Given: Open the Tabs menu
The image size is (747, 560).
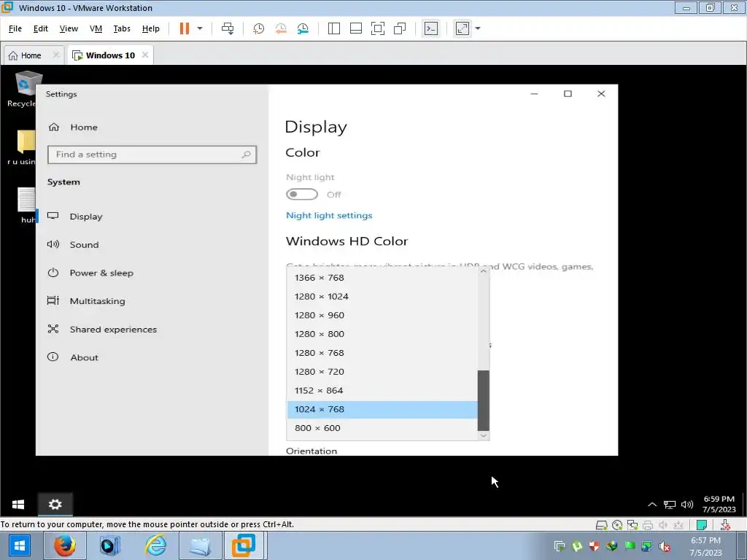Looking at the screenshot, I should coord(122,28).
